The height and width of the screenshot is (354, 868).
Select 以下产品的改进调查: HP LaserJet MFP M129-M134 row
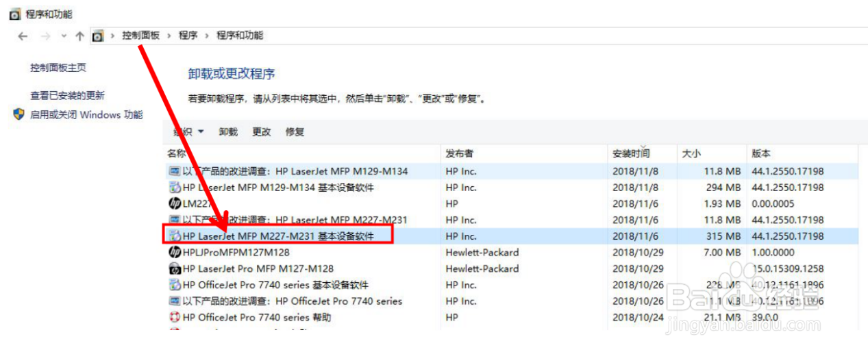[511, 171]
